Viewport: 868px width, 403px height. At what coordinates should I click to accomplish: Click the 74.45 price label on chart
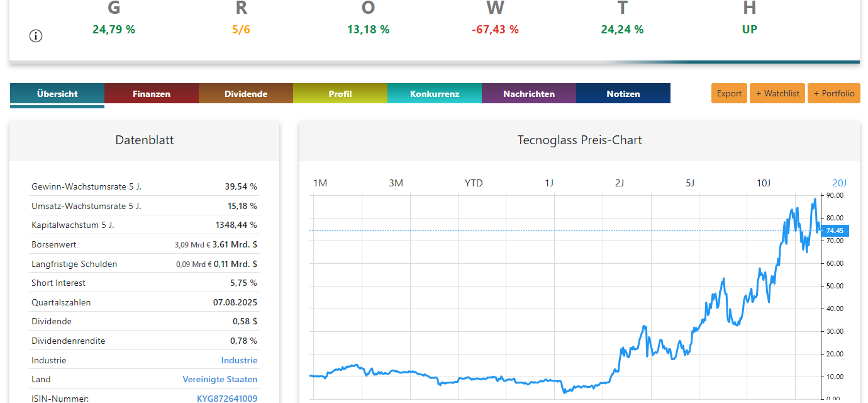click(835, 230)
